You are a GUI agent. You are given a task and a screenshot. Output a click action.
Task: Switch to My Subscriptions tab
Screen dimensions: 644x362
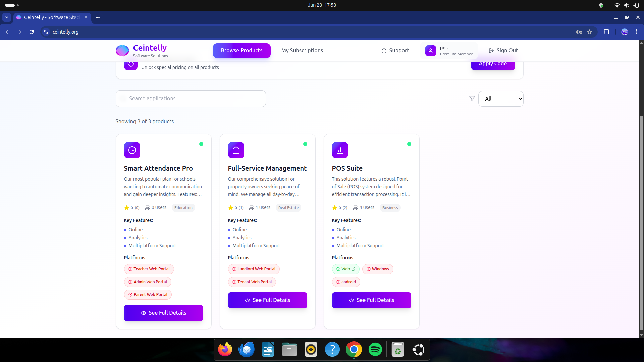(x=302, y=50)
